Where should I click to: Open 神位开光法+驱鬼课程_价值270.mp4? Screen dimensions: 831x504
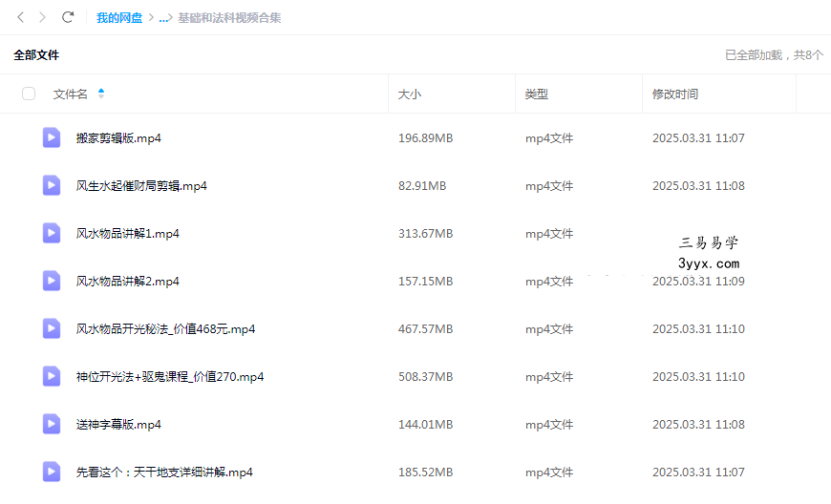pyautogui.click(x=170, y=376)
